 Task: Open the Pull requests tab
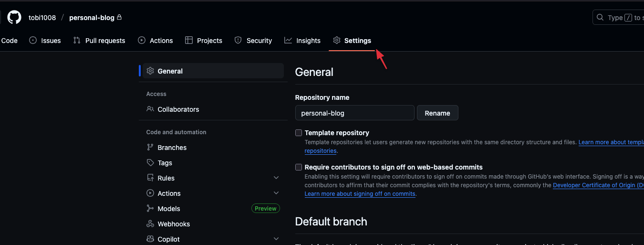(x=99, y=41)
